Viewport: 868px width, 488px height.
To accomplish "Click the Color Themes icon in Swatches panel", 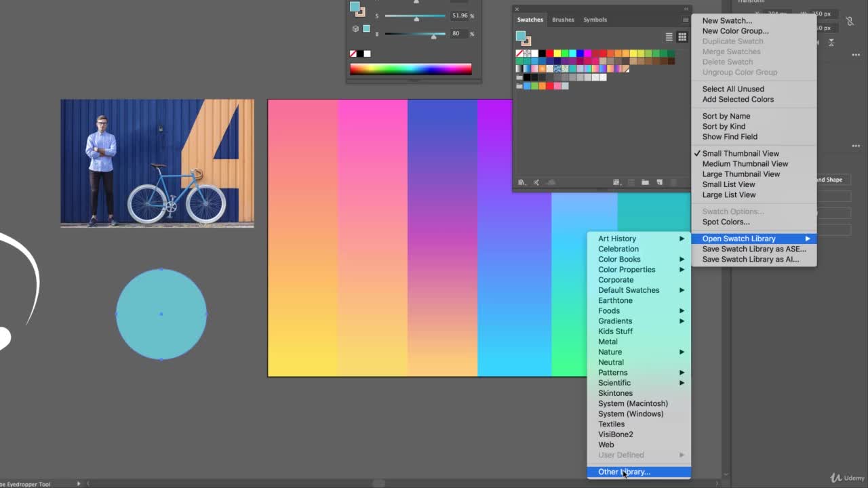I will click(536, 182).
